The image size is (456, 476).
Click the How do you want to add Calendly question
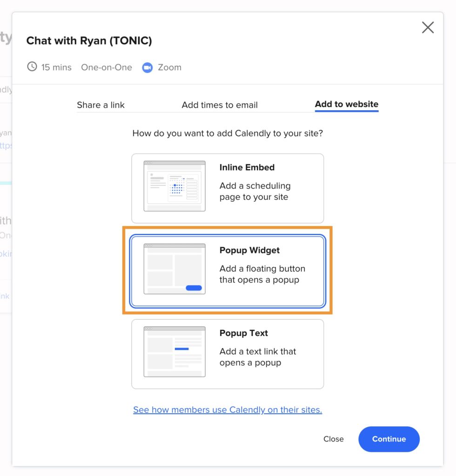228,133
